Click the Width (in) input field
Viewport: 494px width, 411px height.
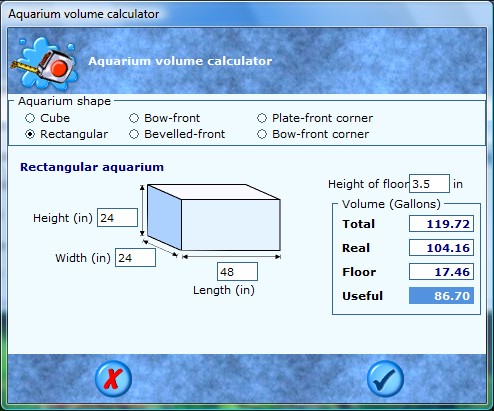(x=135, y=258)
